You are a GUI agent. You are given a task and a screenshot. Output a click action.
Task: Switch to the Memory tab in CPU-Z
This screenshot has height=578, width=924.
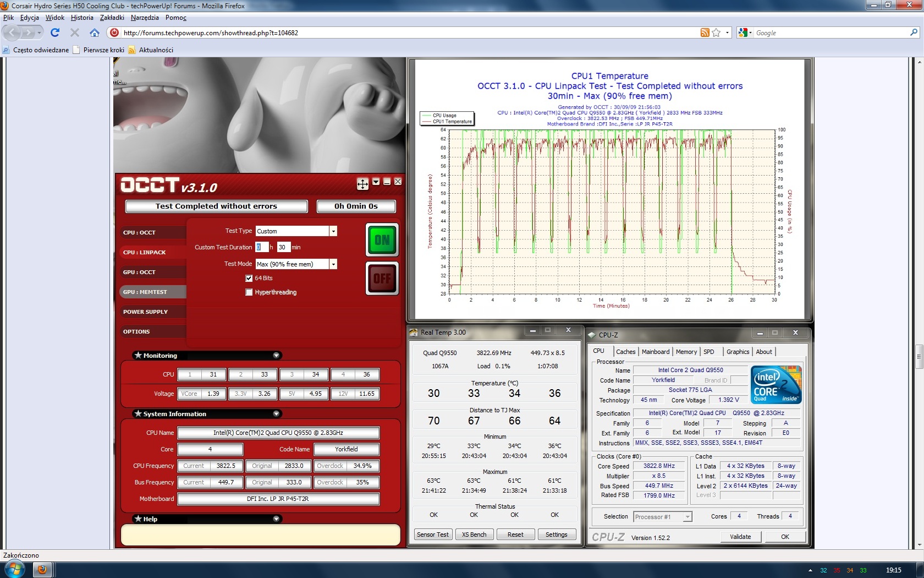(x=686, y=352)
